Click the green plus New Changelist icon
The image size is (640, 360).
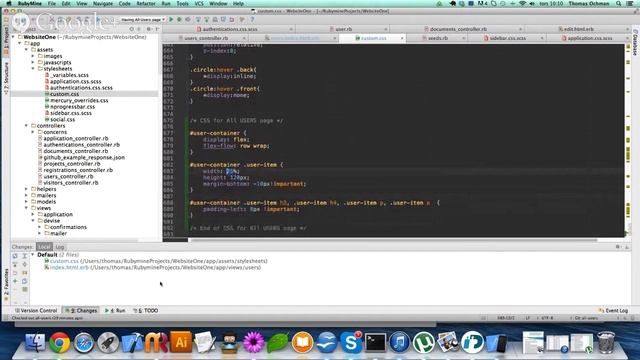[x=15, y=281]
